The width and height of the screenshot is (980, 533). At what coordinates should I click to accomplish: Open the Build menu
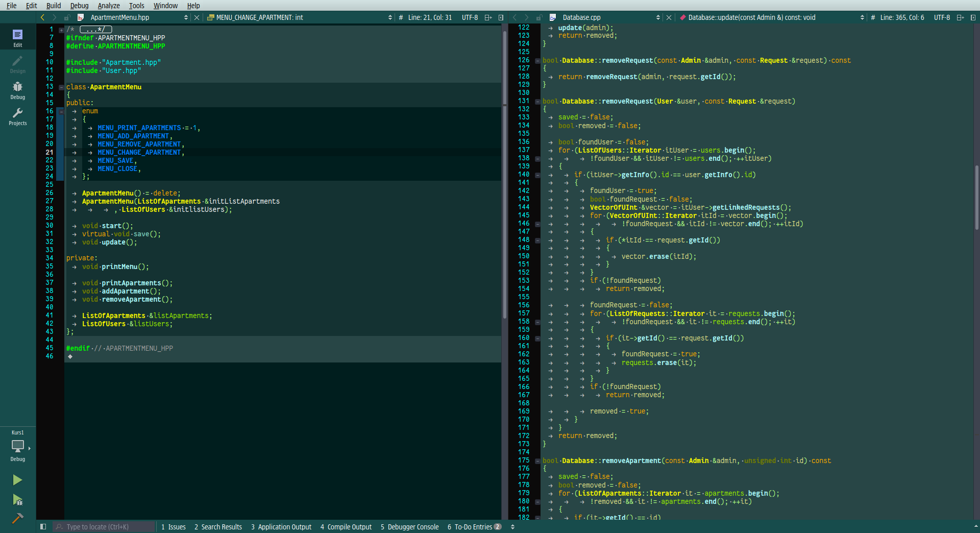[x=54, y=6]
